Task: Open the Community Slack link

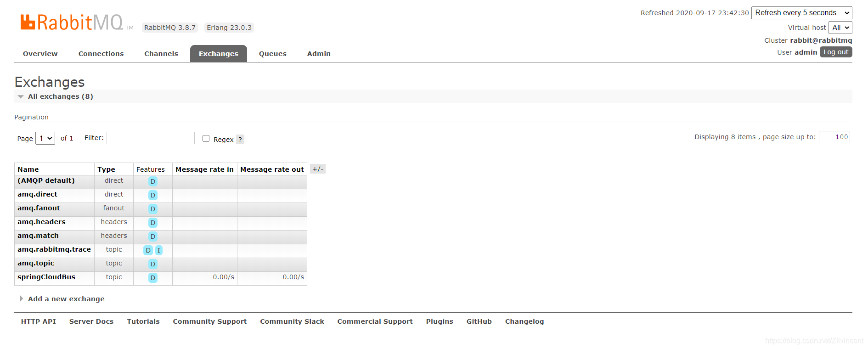Action: pyautogui.click(x=292, y=321)
